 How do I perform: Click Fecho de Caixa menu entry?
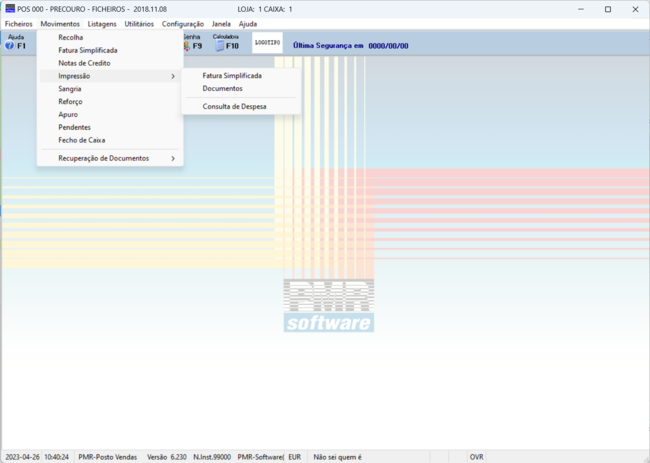point(82,140)
